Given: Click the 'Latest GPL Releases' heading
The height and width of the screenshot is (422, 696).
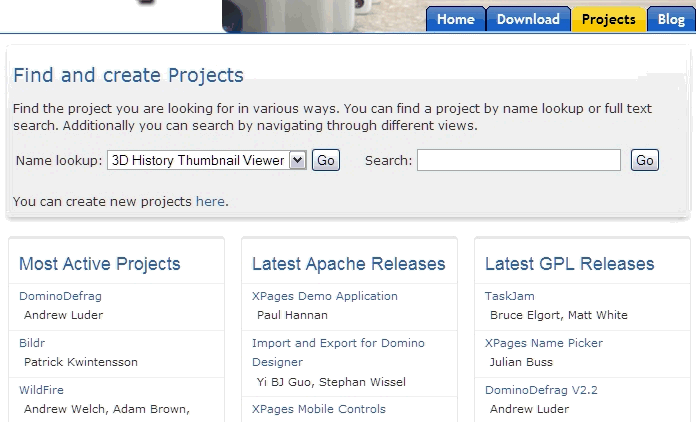Looking at the screenshot, I should 569,264.
